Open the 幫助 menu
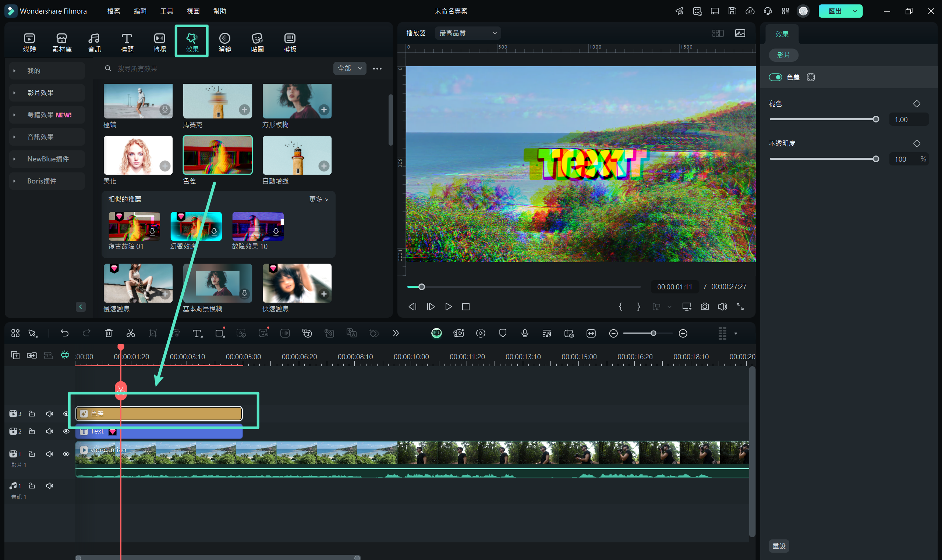 pyautogui.click(x=219, y=11)
